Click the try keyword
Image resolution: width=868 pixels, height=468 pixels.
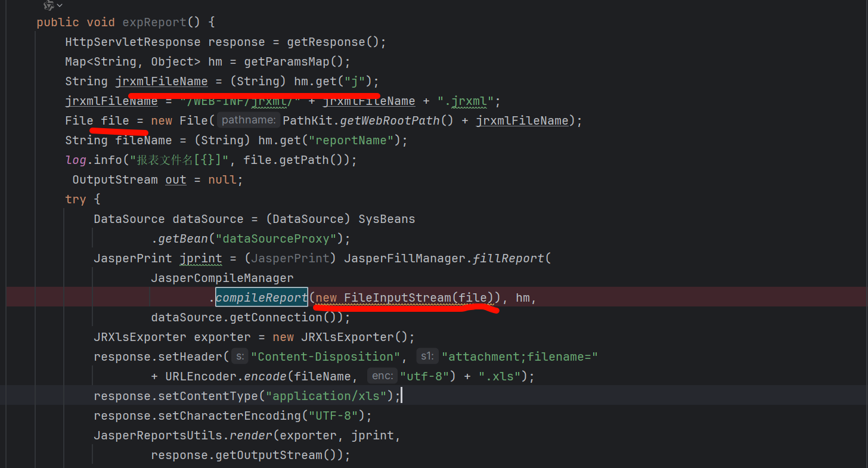coord(76,199)
